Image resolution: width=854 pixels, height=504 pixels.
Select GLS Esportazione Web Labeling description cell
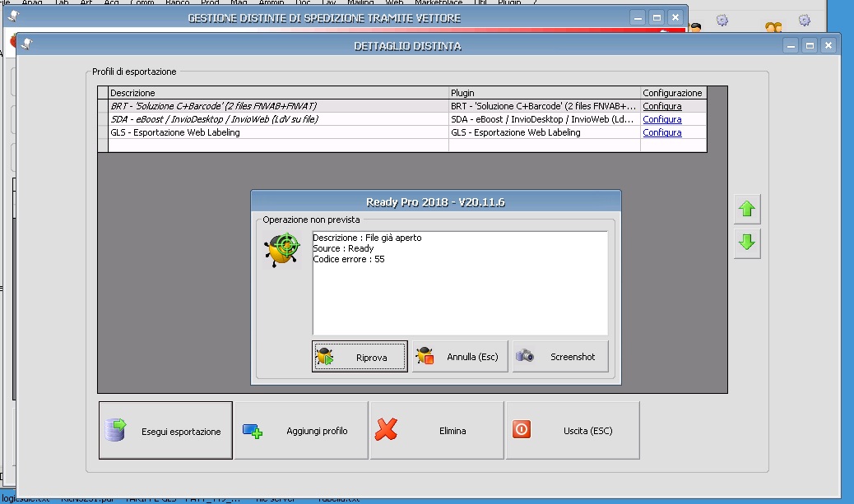[278, 132]
